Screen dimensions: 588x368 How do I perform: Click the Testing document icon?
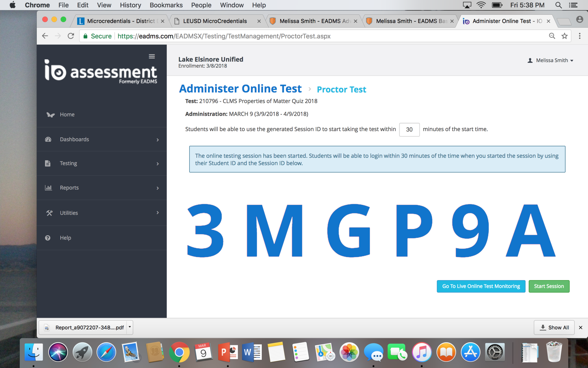tap(48, 163)
